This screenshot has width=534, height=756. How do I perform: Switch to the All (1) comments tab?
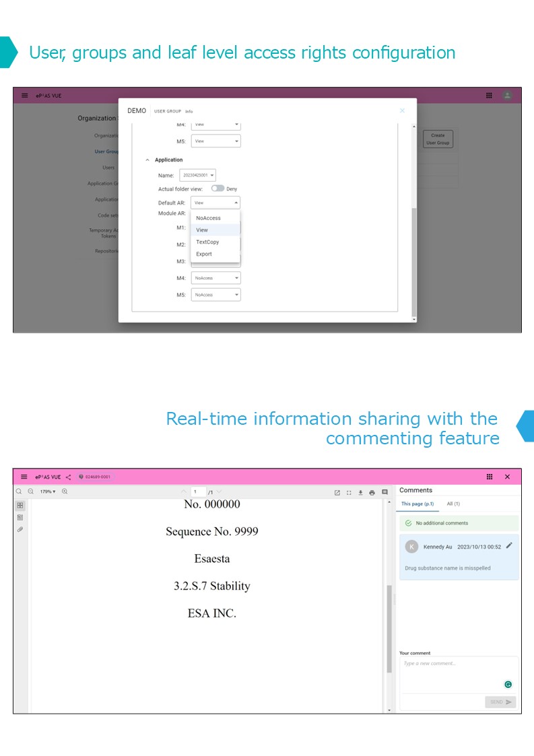pos(453,504)
